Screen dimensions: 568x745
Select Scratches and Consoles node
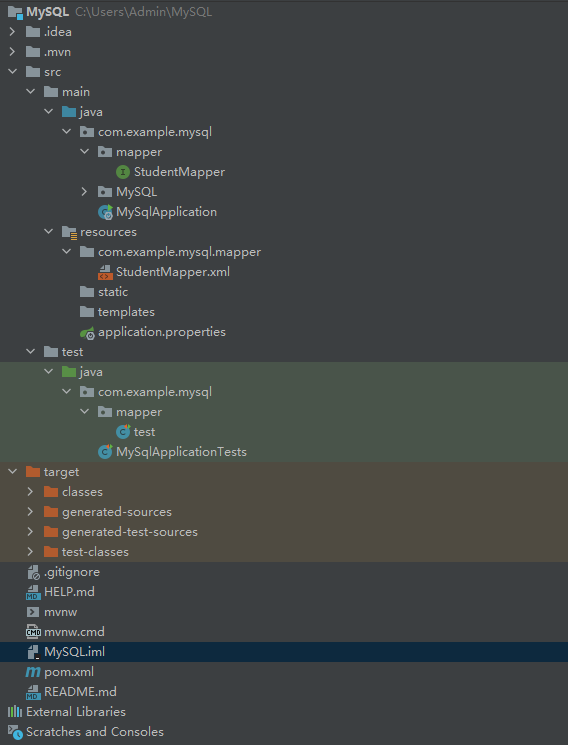pos(95,732)
